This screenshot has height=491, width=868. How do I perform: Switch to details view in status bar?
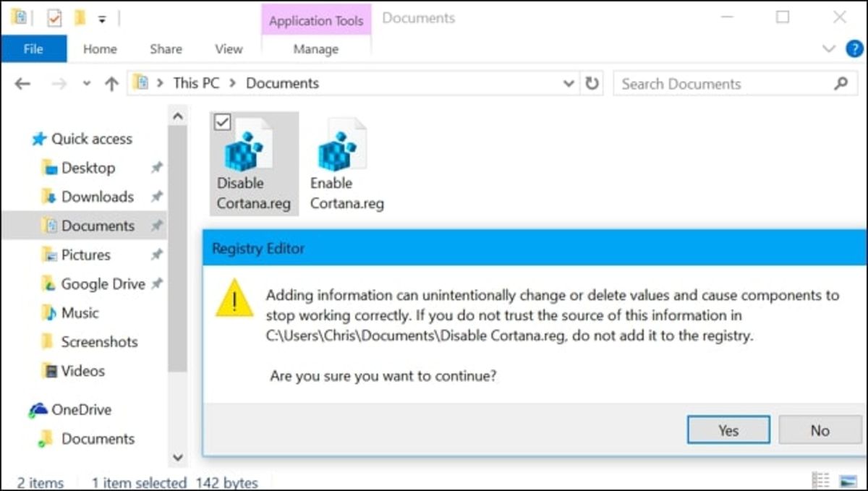coord(820,481)
